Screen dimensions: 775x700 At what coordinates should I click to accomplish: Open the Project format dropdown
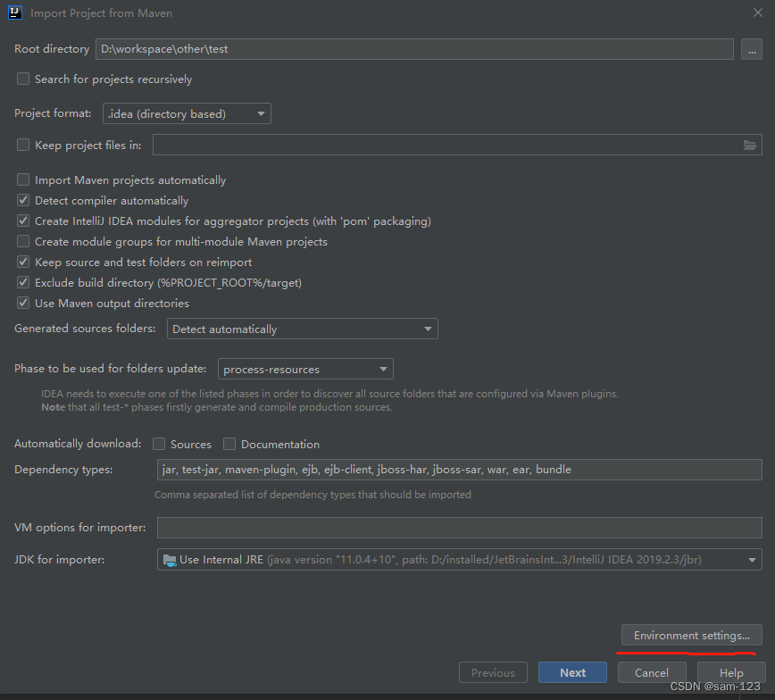coord(187,113)
